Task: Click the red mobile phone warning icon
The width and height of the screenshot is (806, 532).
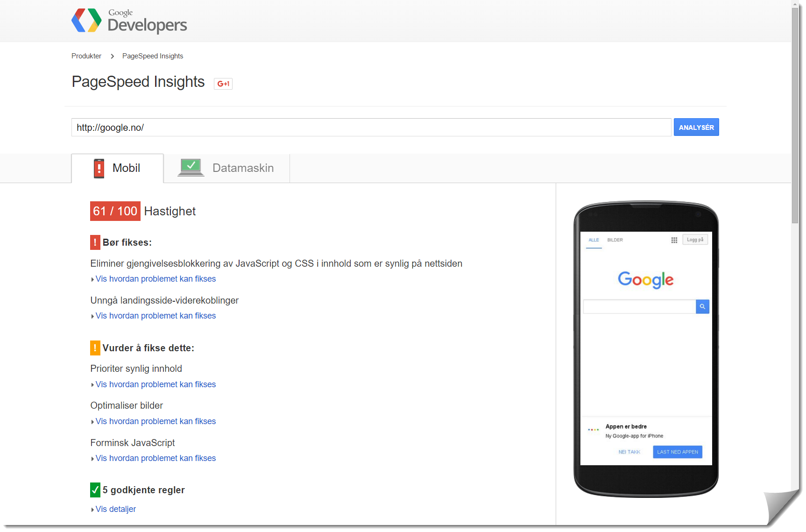Action: [99, 169]
